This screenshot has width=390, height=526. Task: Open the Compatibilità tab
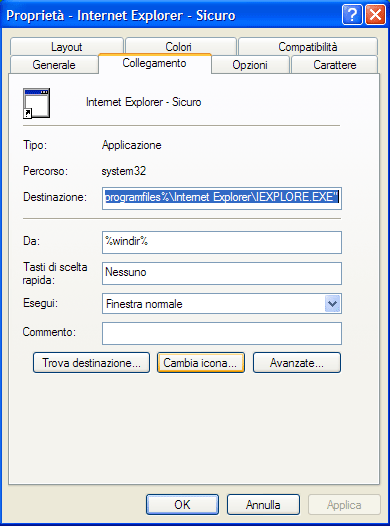point(308,47)
